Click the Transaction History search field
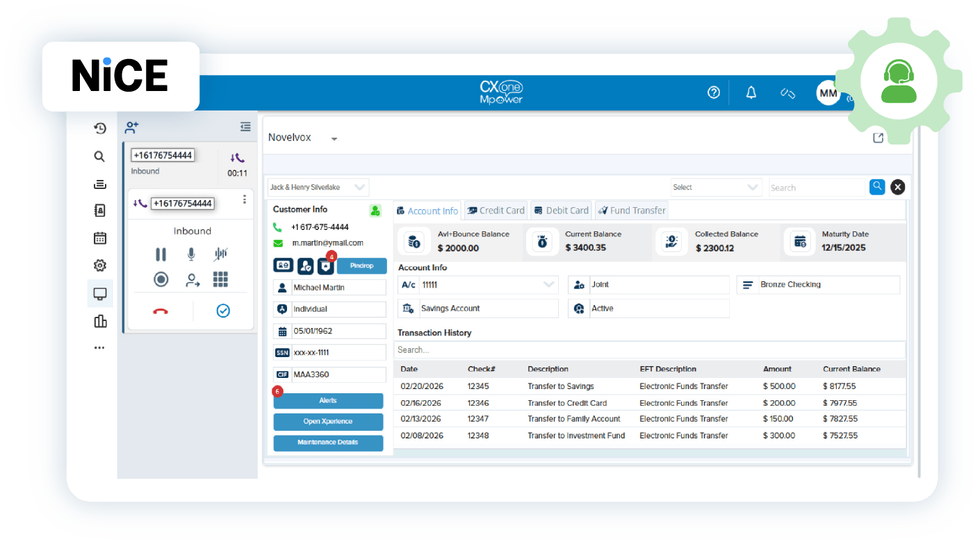This screenshot has width=980, height=544. point(650,349)
